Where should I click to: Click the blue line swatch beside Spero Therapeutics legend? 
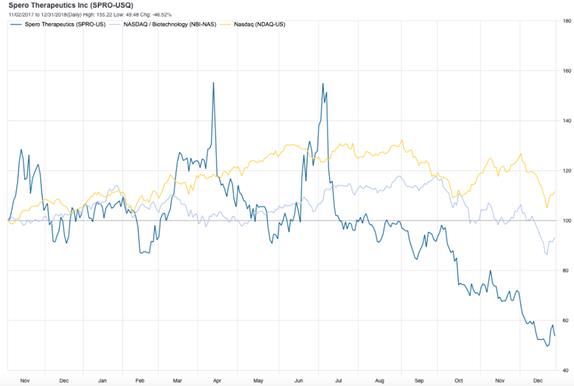click(16, 25)
